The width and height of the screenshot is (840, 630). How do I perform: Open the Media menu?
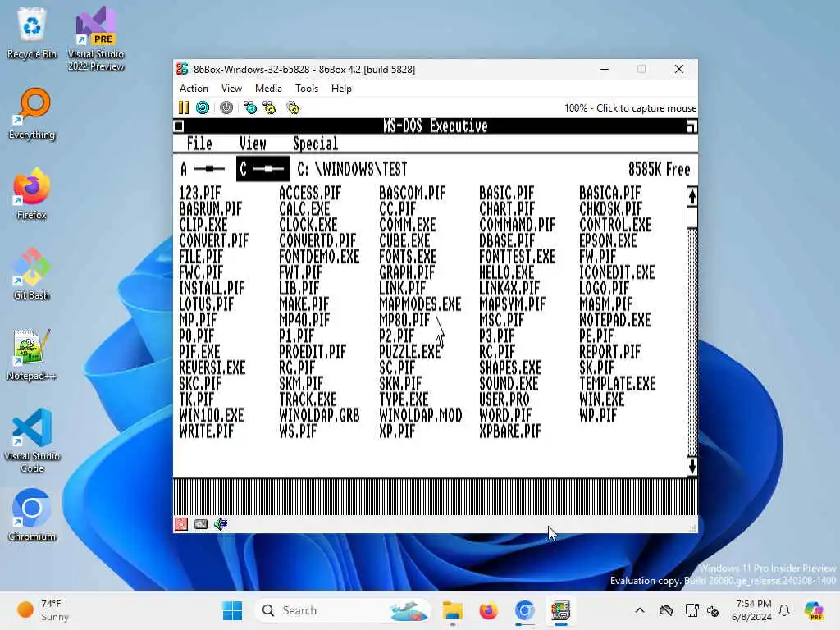pyautogui.click(x=268, y=89)
